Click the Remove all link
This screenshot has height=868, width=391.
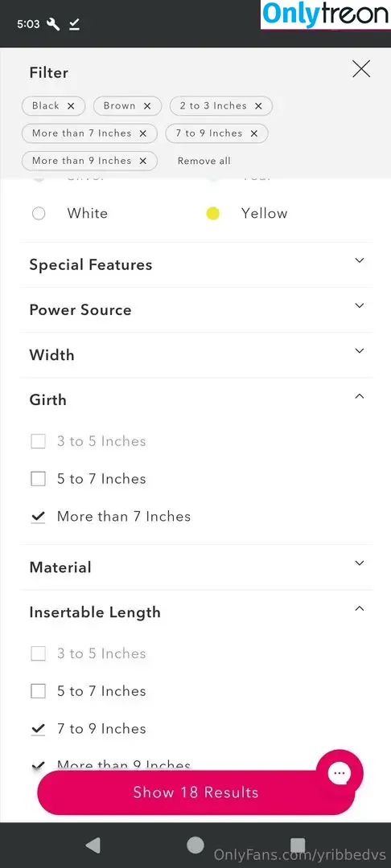click(204, 161)
